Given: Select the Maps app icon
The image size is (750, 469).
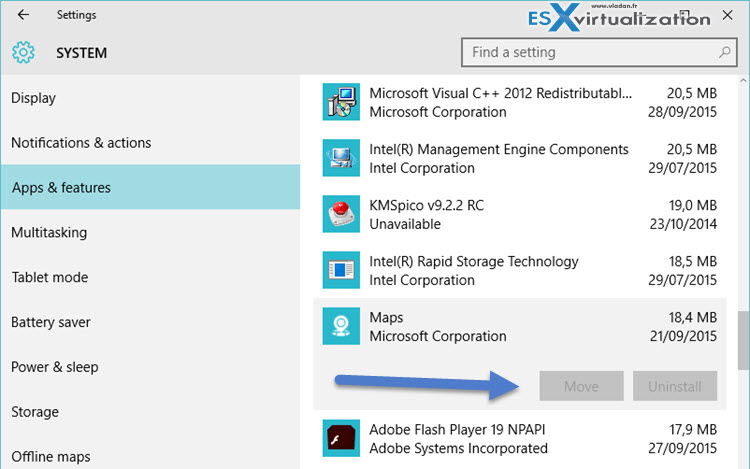Looking at the screenshot, I should [341, 326].
